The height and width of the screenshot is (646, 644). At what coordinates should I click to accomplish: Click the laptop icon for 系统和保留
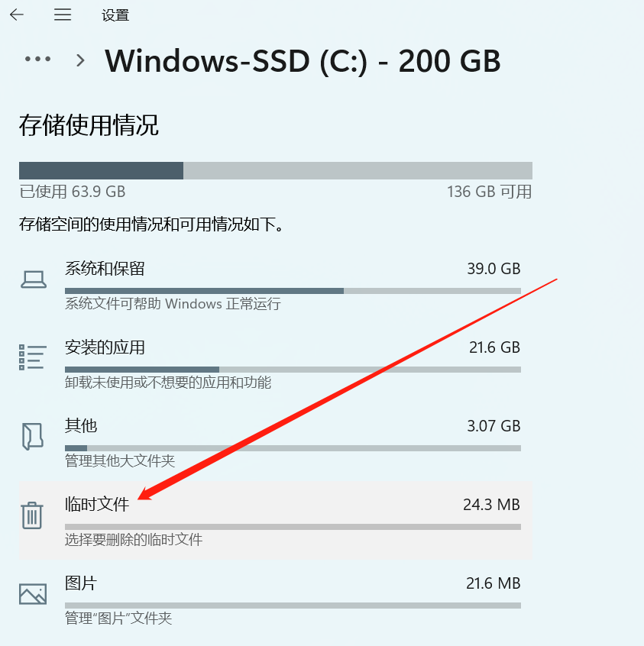tap(34, 279)
